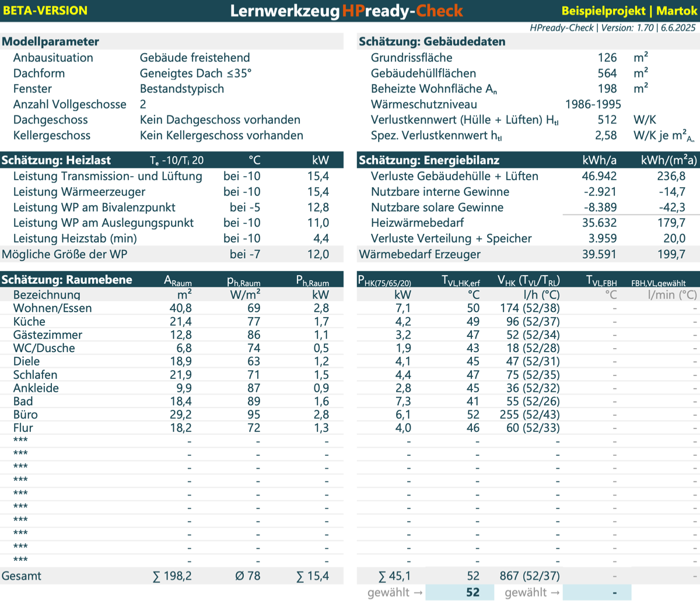Select the WP am Bivalenzpunkt value 12,8
This screenshot has height=604, width=700.
point(318,208)
